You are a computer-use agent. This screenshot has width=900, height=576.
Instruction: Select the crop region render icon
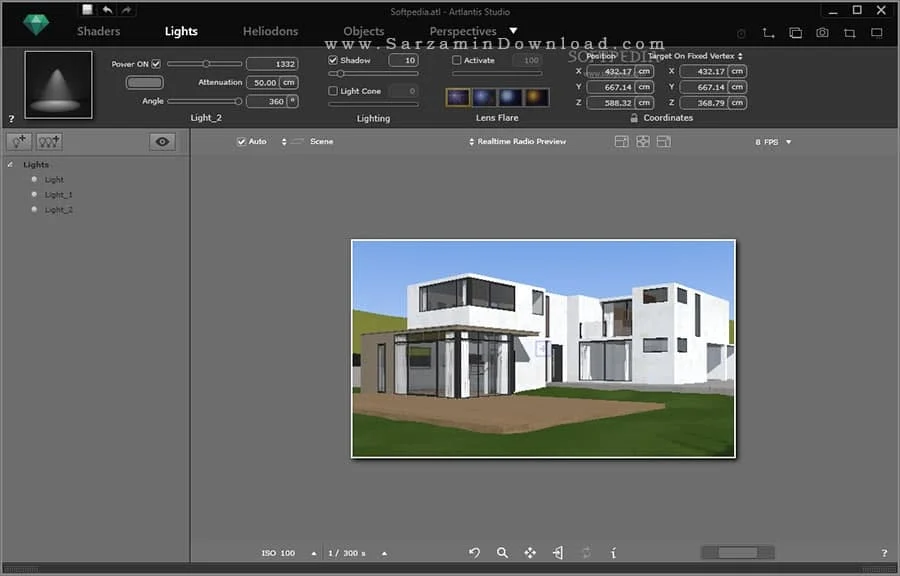click(x=849, y=33)
